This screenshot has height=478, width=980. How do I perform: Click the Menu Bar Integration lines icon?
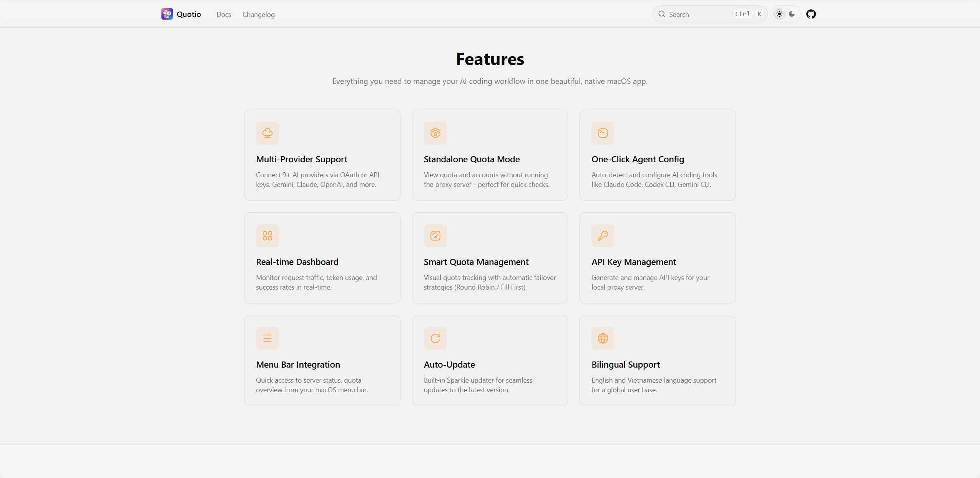tap(267, 338)
